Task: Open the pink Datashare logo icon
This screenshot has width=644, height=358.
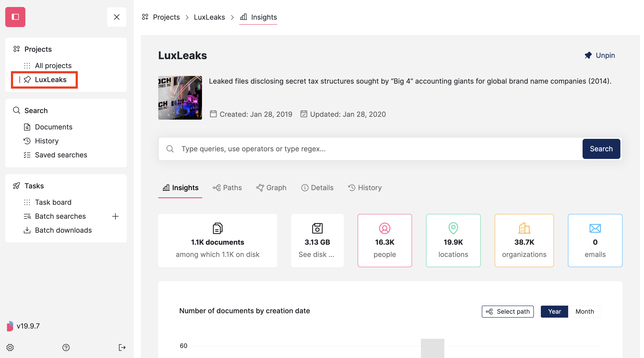Action: click(x=15, y=17)
